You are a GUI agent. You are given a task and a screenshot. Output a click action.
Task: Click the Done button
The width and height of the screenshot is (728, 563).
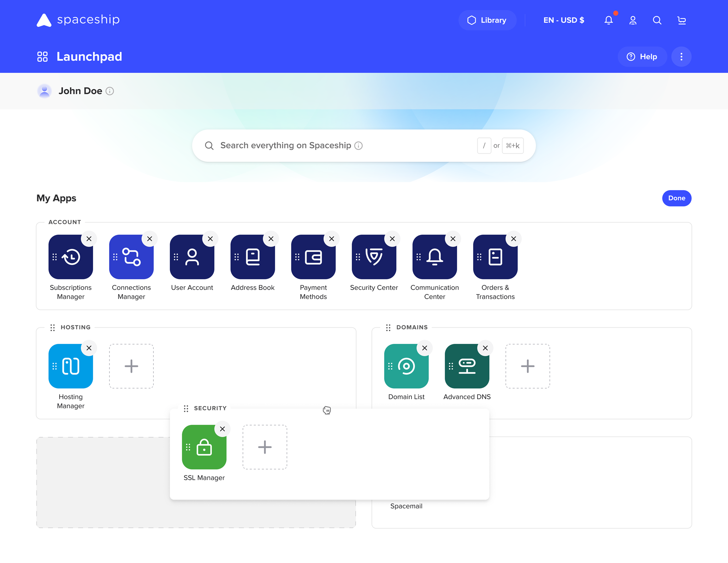(676, 198)
